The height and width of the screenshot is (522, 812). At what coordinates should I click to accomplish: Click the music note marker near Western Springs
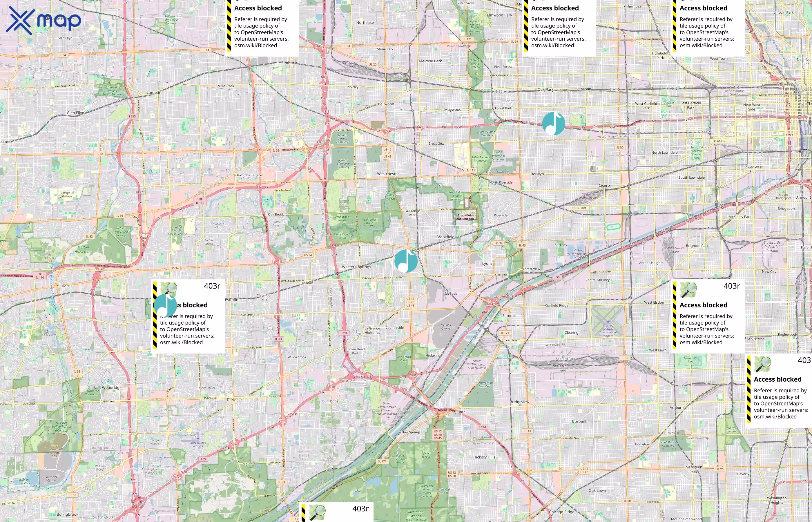(406, 261)
